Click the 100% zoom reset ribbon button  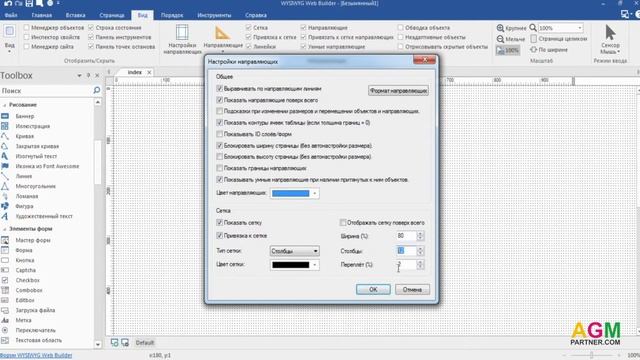508,50
